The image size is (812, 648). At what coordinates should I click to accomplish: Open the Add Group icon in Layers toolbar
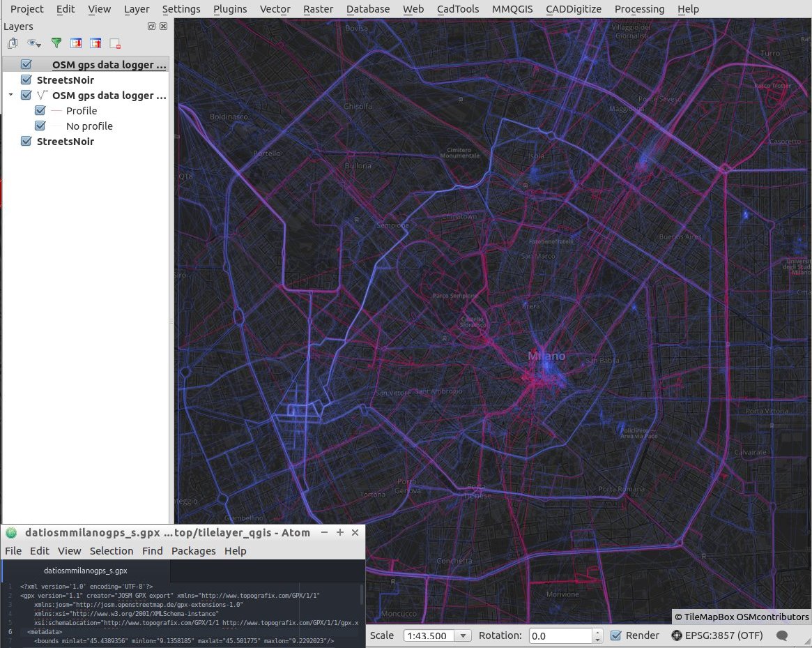[x=13, y=43]
